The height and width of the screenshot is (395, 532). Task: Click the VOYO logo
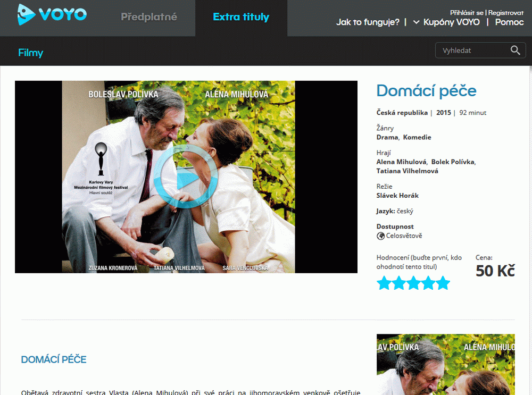pos(52,14)
